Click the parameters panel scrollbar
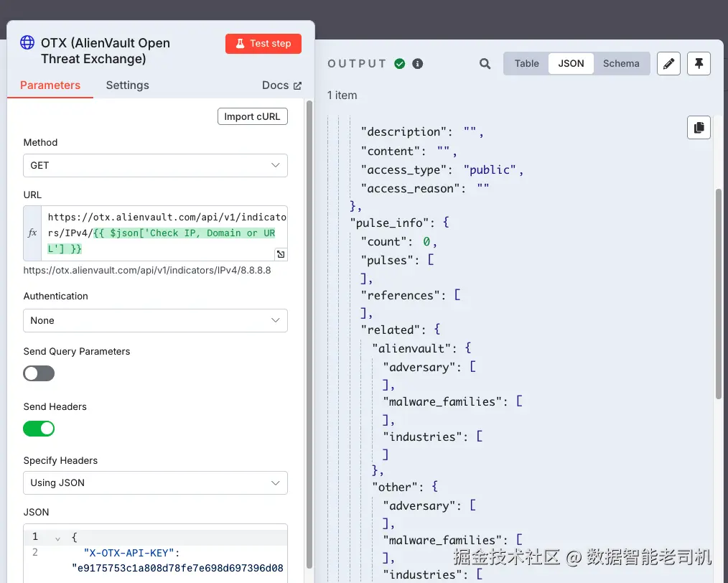728x583 pixels. 309,334
